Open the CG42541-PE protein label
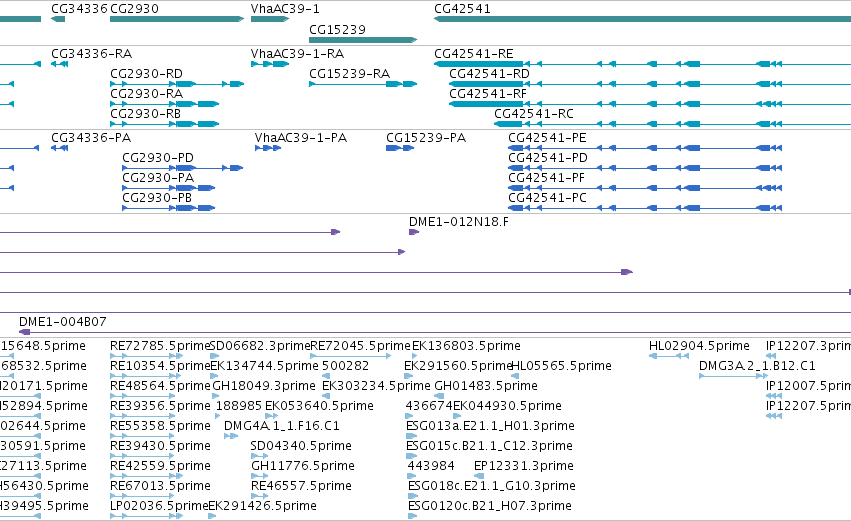 point(547,137)
